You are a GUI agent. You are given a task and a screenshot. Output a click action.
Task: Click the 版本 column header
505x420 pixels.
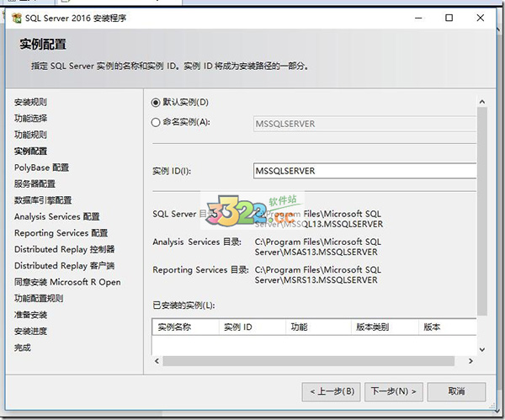click(448, 327)
